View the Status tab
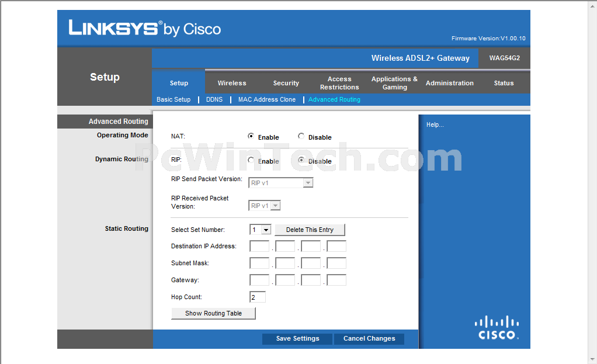Screen dimensions: 597x364 [x=504, y=83]
